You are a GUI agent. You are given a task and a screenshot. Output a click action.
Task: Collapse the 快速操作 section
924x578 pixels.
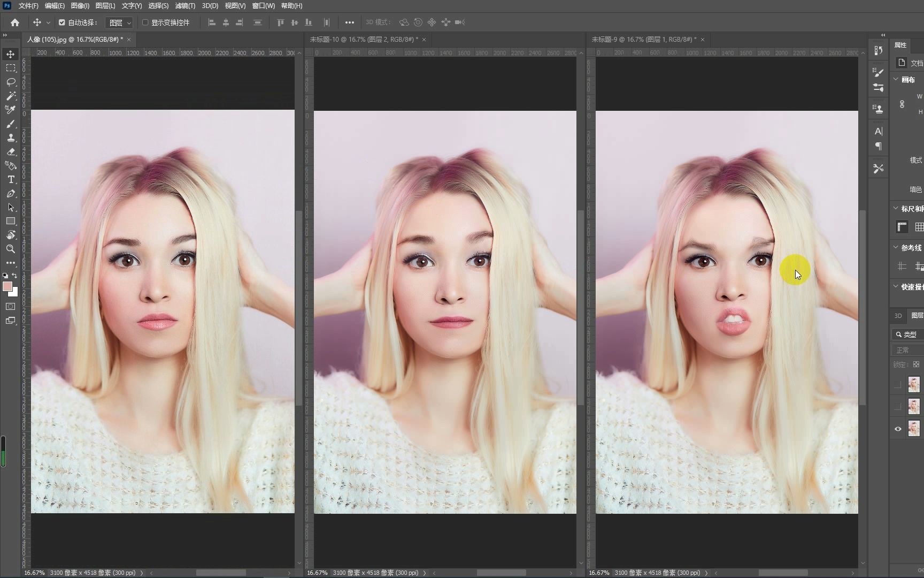click(896, 286)
